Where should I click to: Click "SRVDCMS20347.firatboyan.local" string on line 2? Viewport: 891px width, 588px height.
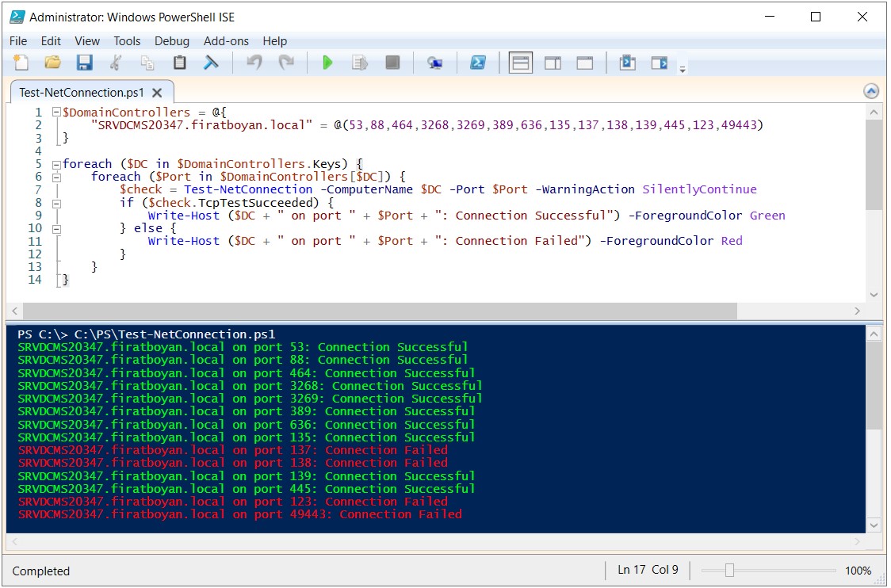[x=201, y=125]
